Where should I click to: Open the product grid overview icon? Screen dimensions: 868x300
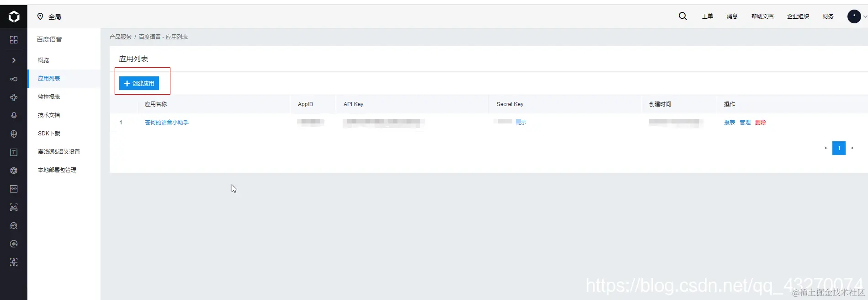point(14,40)
